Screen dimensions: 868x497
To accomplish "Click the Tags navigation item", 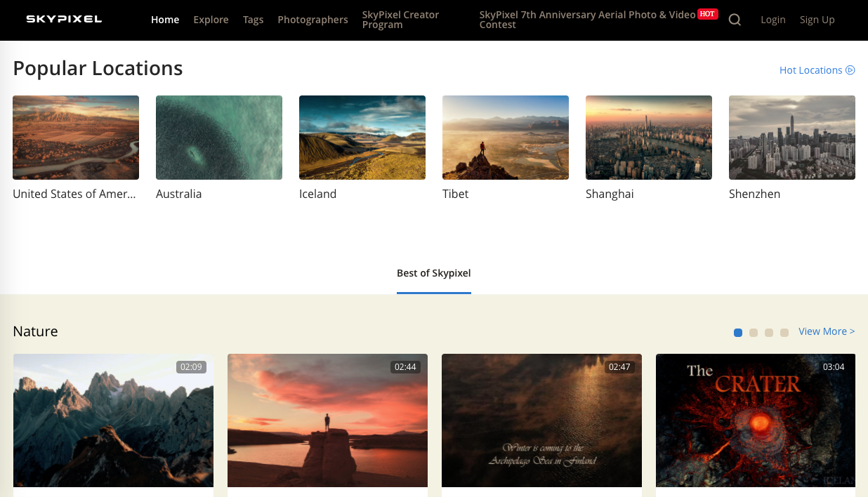I will tap(253, 20).
